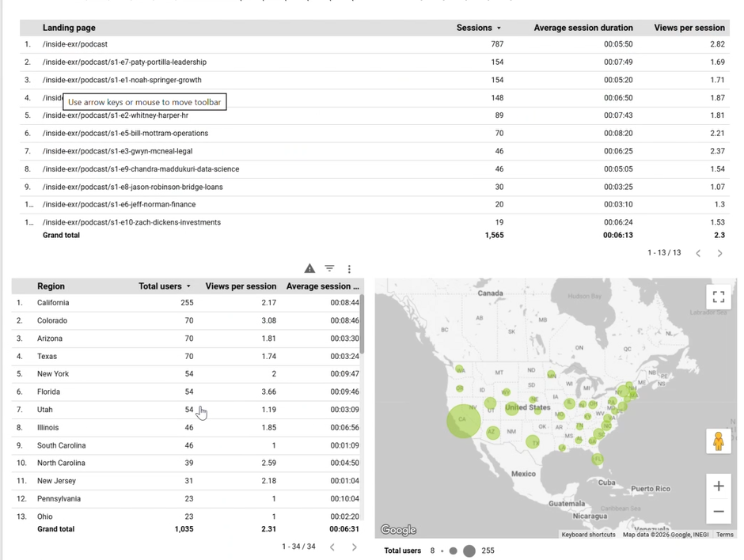The width and height of the screenshot is (744, 560).
Task: Select the Florida row in the region table
Action: tap(186, 392)
